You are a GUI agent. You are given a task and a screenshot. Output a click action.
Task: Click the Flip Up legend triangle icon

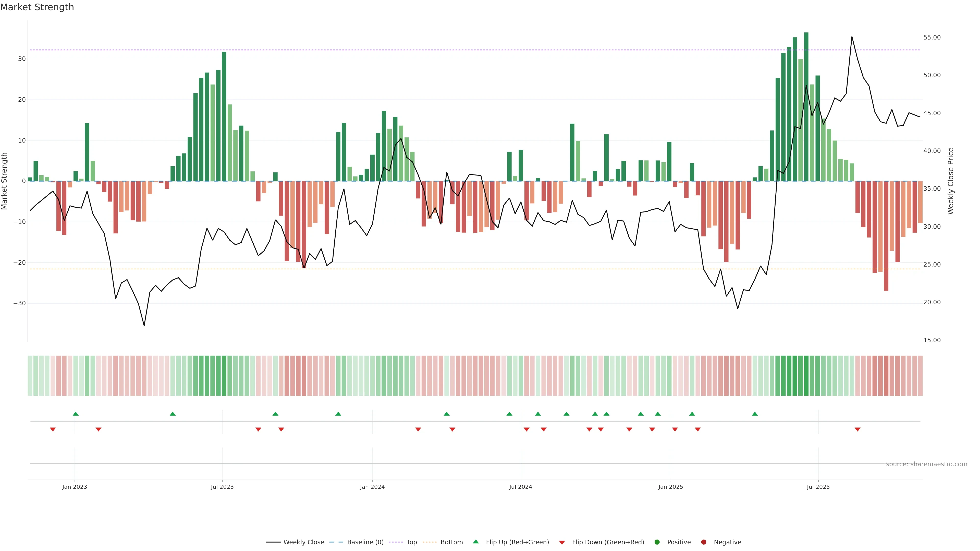point(475,542)
